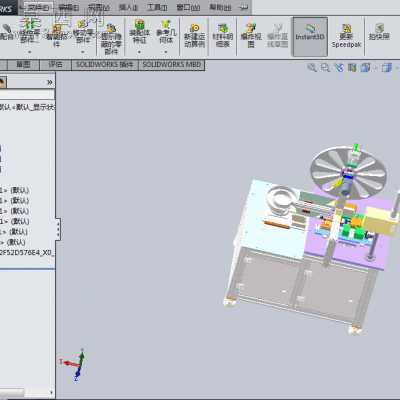The height and width of the screenshot is (400, 400).
Task: Click the XYZ coordinate triad
Action: 73,365
